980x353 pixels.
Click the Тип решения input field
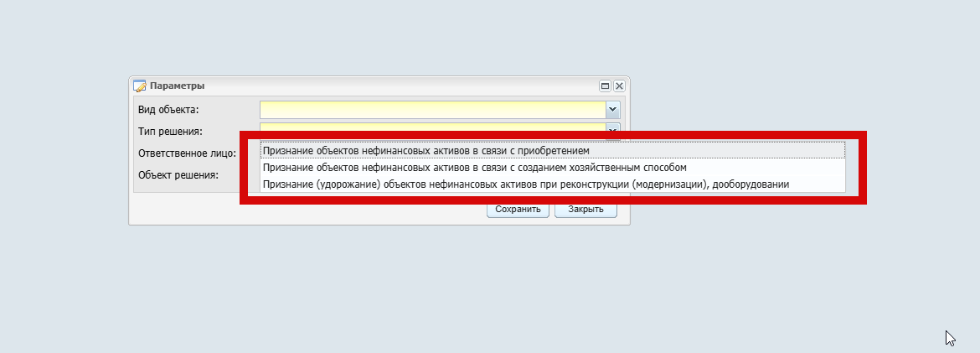click(x=433, y=127)
